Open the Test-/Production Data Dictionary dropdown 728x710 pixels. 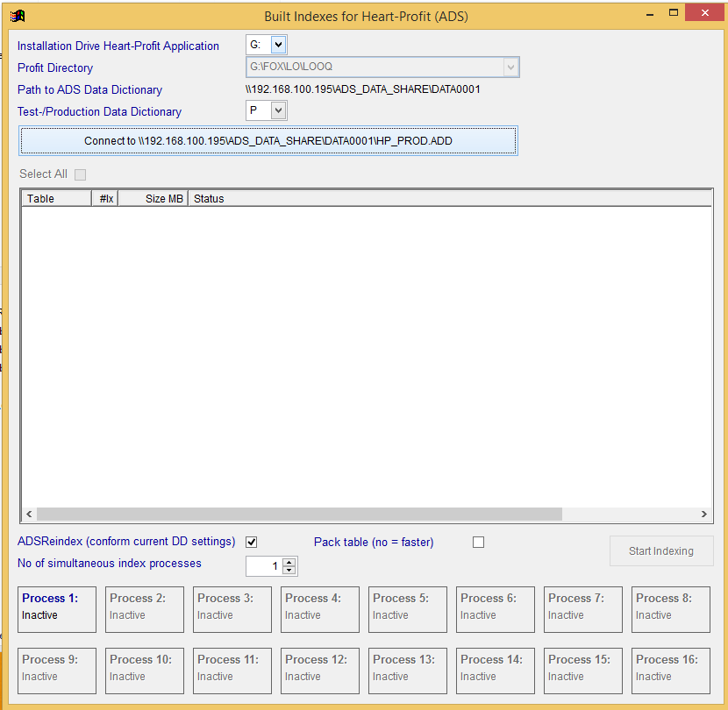(x=279, y=110)
